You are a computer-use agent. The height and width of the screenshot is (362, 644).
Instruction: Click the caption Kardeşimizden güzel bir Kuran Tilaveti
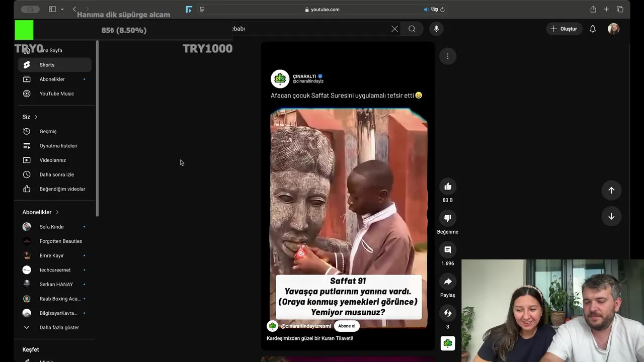(310, 338)
